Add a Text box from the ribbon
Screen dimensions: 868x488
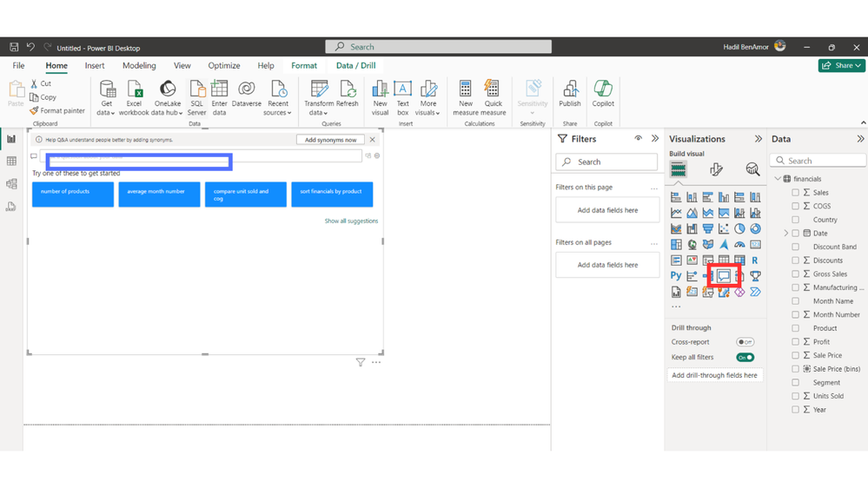coord(402,98)
